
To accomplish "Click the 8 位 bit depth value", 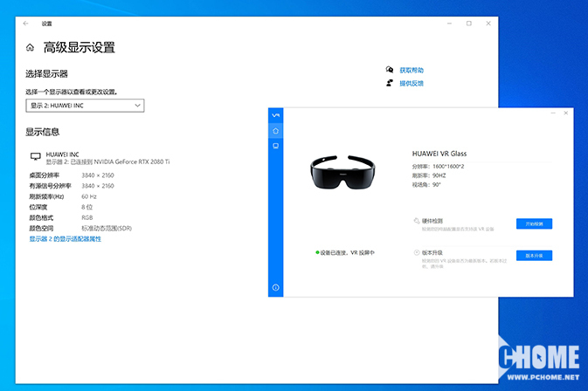I will point(87,207).
